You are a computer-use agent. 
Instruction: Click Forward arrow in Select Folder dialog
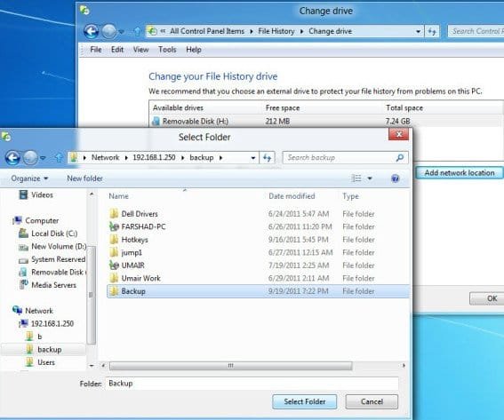[30, 158]
